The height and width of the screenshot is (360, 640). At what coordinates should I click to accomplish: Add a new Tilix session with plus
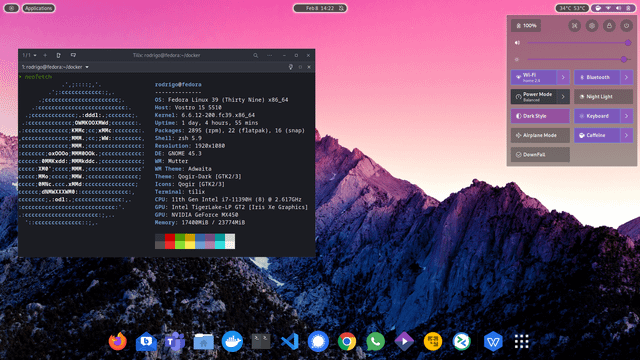point(45,55)
